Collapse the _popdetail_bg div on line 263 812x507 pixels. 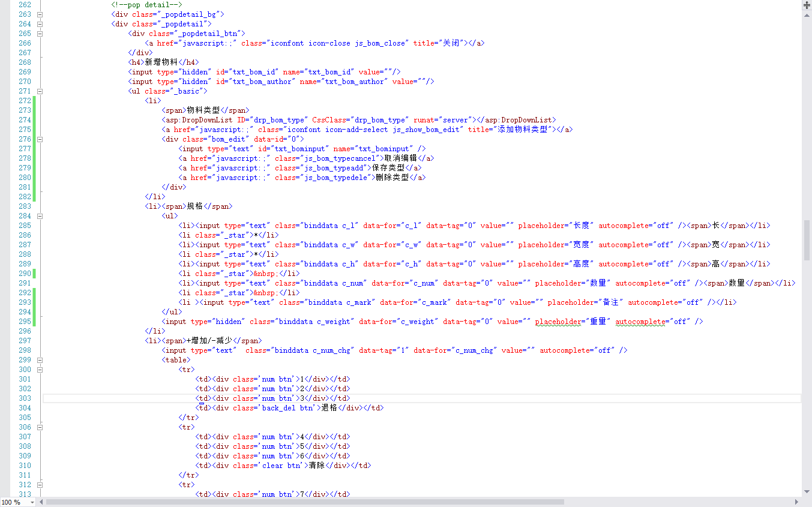(x=40, y=14)
